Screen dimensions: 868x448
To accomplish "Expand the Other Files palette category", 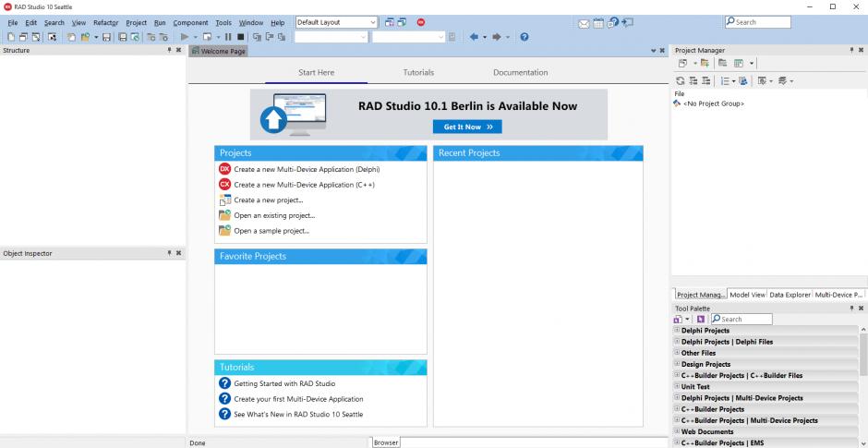I will [x=677, y=353].
